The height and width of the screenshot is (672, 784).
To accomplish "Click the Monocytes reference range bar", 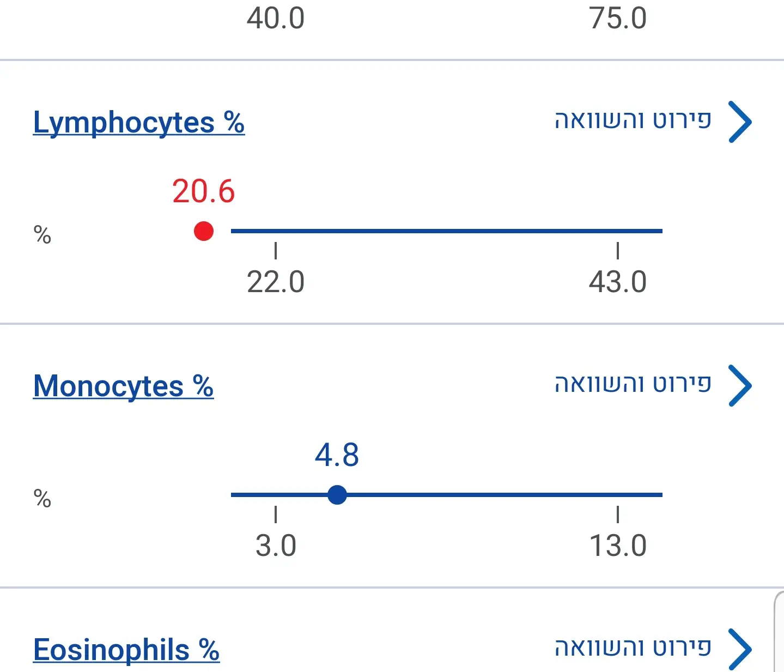I will point(490,495).
